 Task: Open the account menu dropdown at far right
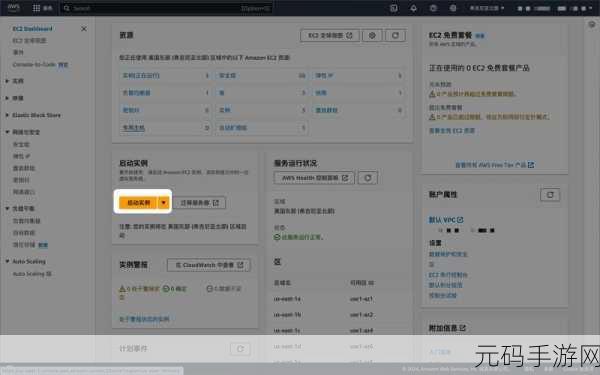pyautogui.click(x=555, y=8)
